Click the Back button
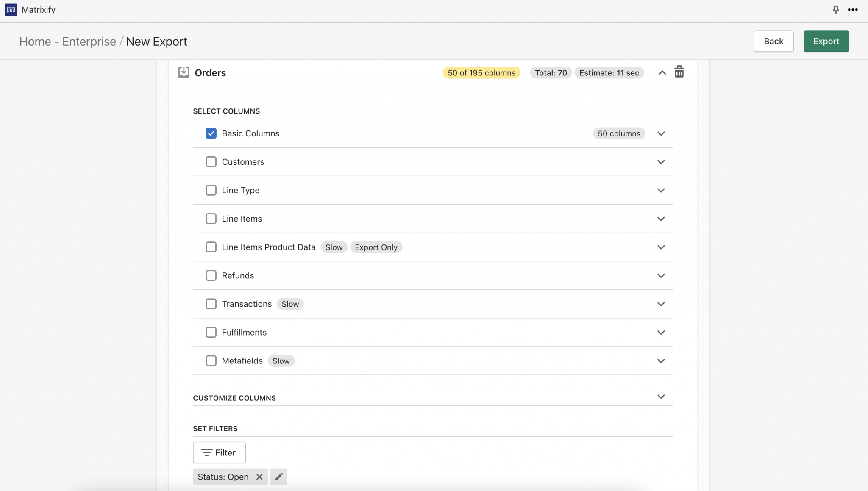The image size is (868, 491). [773, 41]
